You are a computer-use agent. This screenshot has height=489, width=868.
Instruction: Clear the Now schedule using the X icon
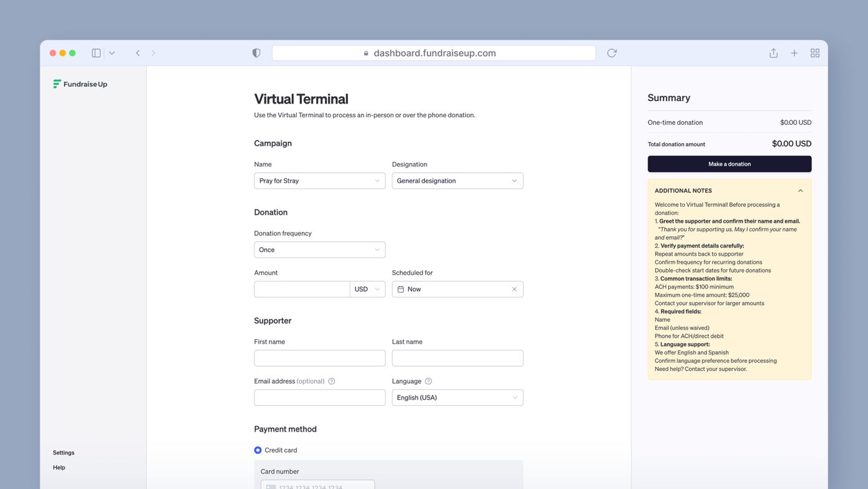click(x=514, y=289)
